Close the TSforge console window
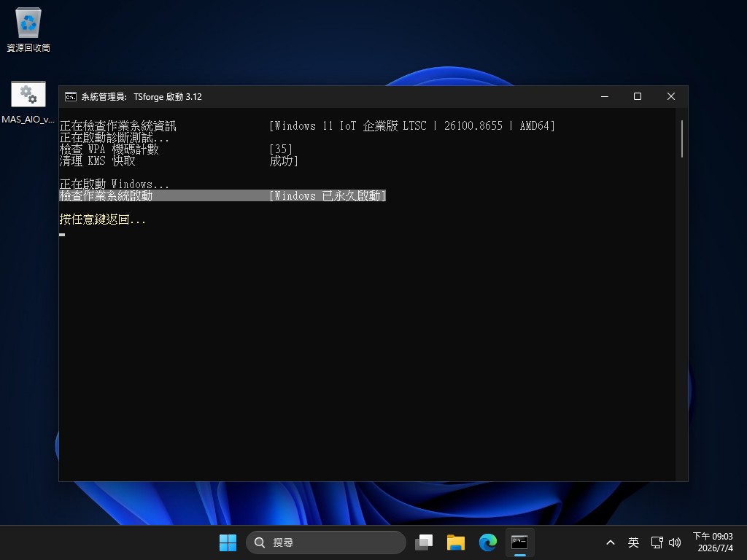The image size is (747, 560). [671, 97]
